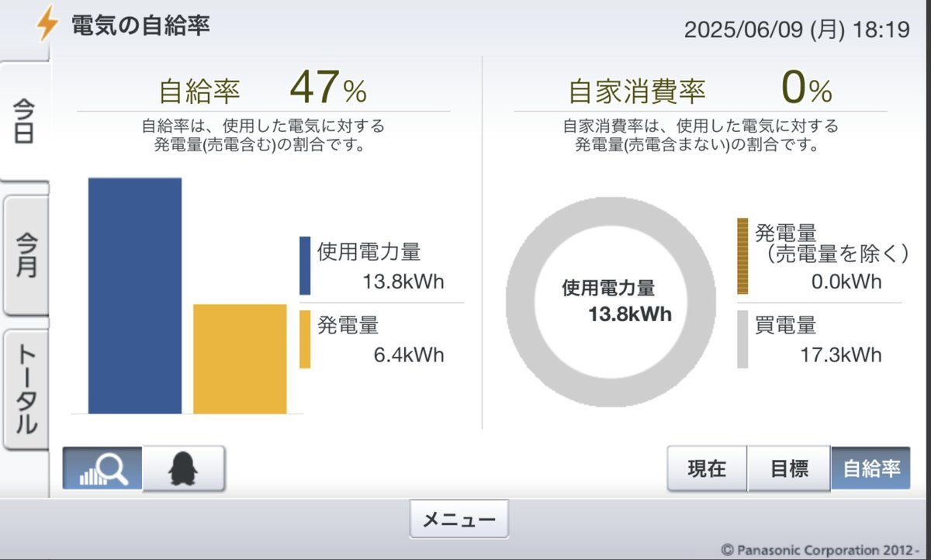The image size is (931, 560).
Task: Switch to the 今月 (this month) tab
Action: pyautogui.click(x=25, y=255)
